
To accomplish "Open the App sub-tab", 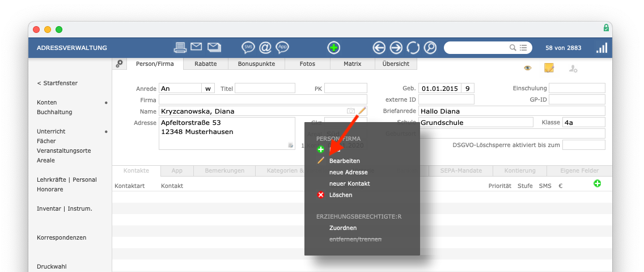I will click(x=177, y=171).
